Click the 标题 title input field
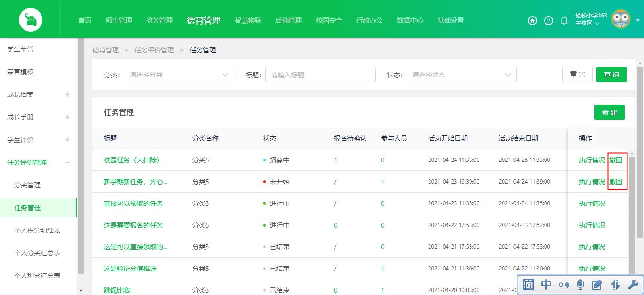The width and height of the screenshot is (644, 295). click(x=321, y=74)
